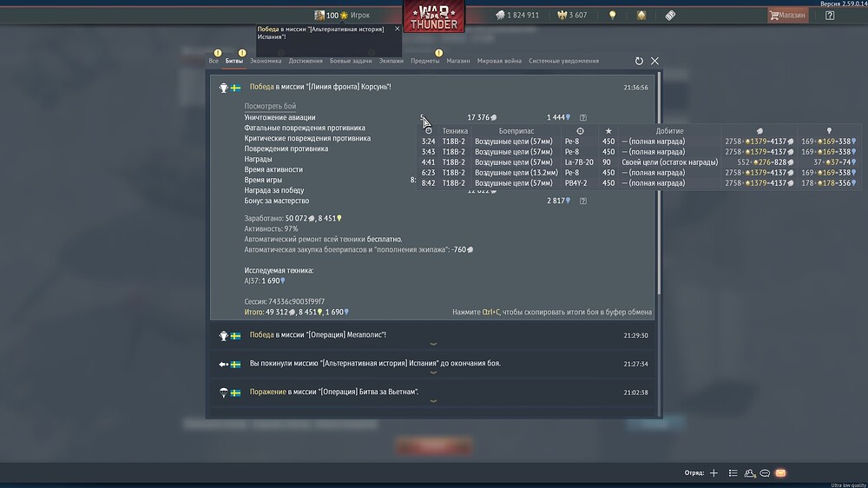The height and width of the screenshot is (488, 868).
Task: Switch to the Предметы tab
Action: [425, 61]
